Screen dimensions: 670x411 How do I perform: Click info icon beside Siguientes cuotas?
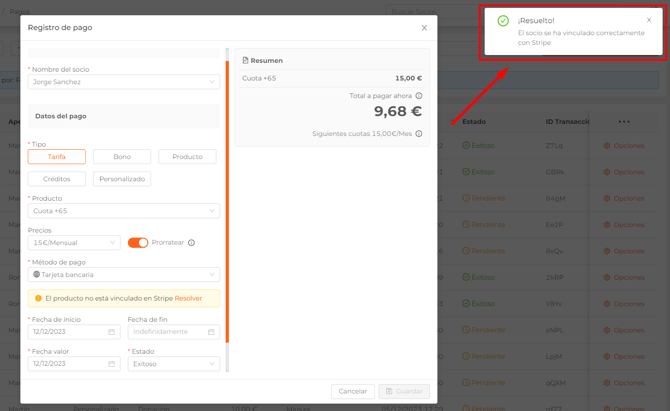click(419, 134)
